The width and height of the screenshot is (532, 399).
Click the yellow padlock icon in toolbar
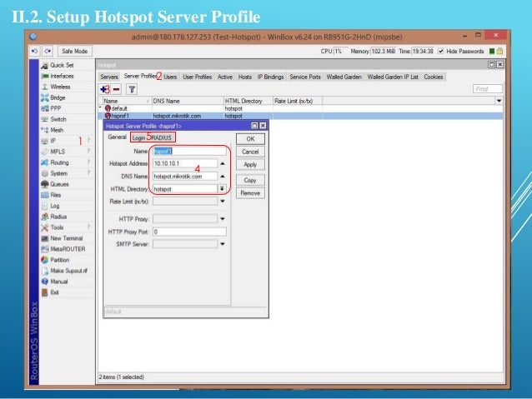tap(499, 51)
